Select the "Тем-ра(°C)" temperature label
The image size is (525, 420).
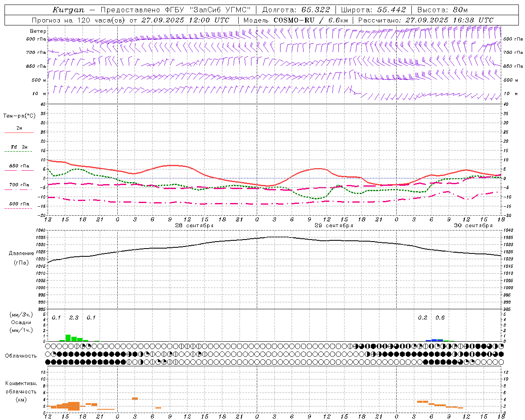pos(19,116)
